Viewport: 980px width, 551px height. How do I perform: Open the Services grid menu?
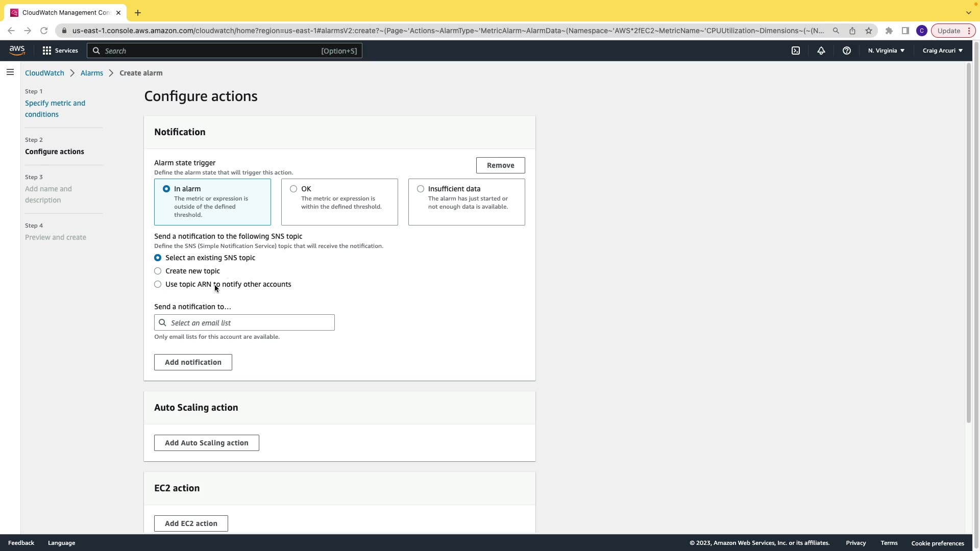(60, 51)
